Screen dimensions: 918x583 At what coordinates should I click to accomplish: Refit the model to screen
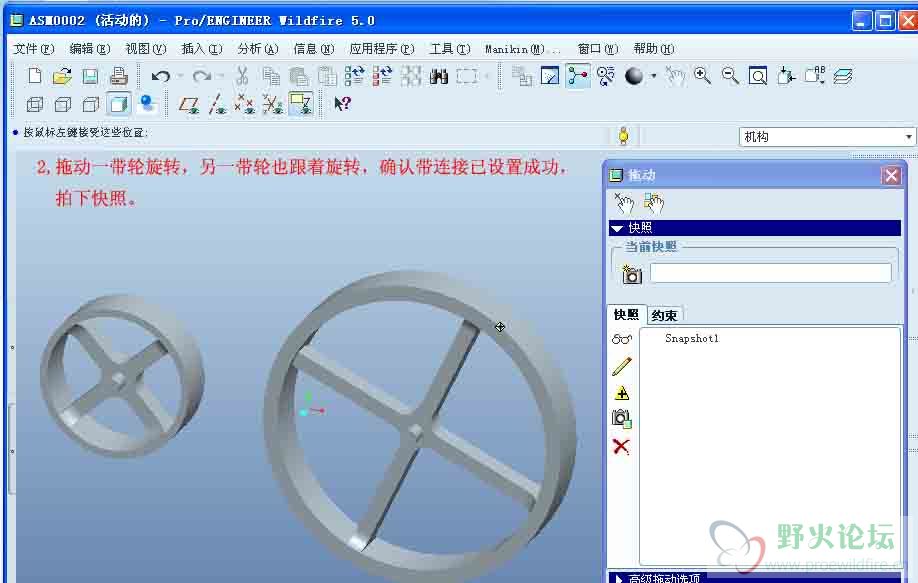click(x=758, y=76)
